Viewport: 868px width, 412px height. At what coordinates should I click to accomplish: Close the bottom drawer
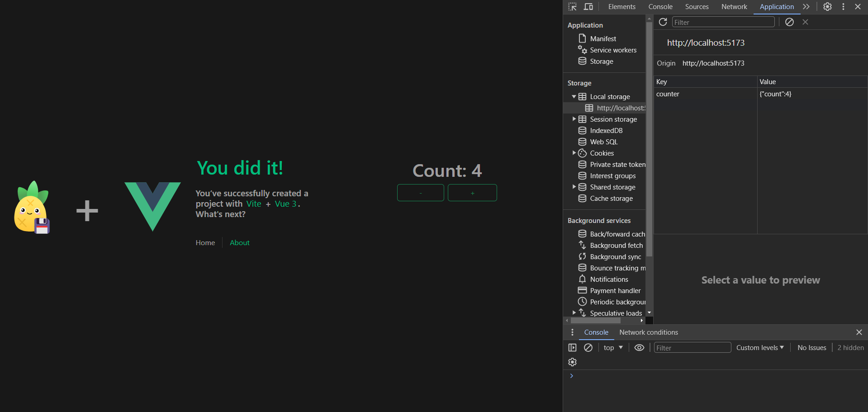[x=859, y=332]
